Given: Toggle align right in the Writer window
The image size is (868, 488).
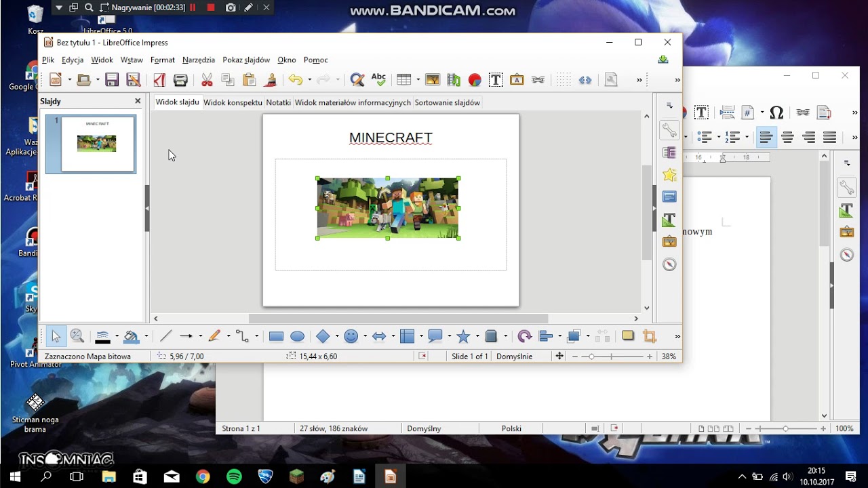Looking at the screenshot, I should (x=808, y=138).
